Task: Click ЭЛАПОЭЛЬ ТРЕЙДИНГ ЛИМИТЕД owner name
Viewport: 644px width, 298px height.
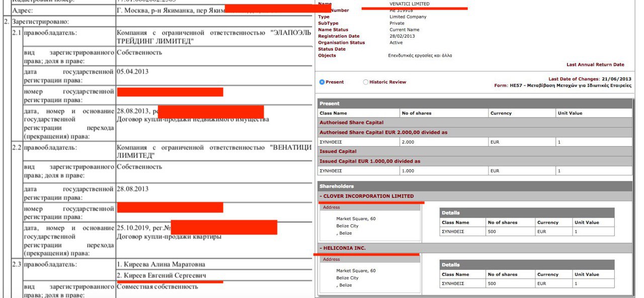Action: (214, 37)
